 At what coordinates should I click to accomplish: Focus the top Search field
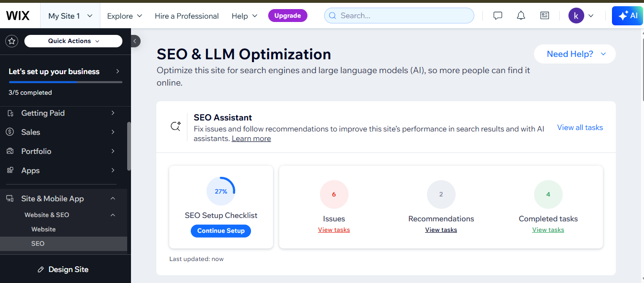399,16
